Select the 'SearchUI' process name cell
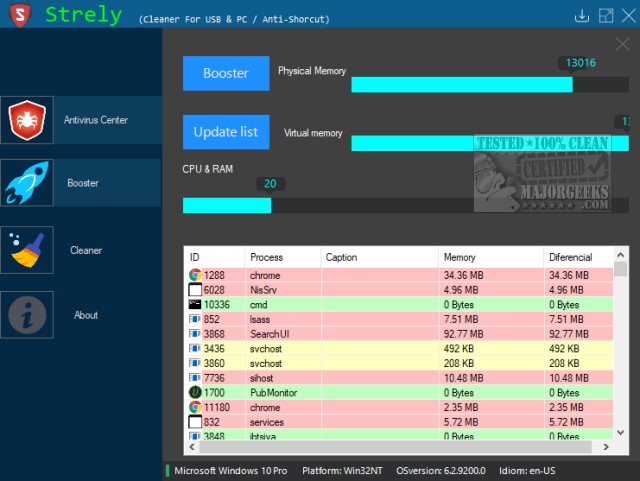The width and height of the screenshot is (640, 481). tap(270, 334)
